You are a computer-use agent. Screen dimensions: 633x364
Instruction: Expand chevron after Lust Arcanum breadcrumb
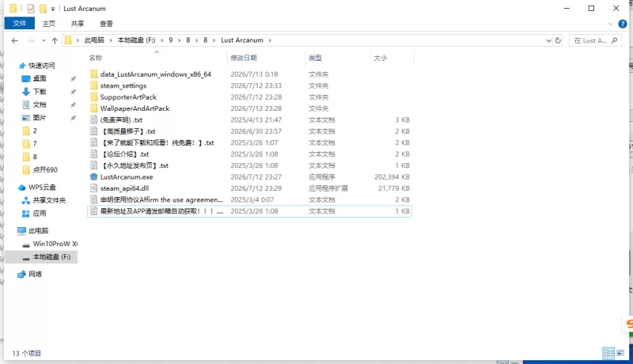(270, 40)
